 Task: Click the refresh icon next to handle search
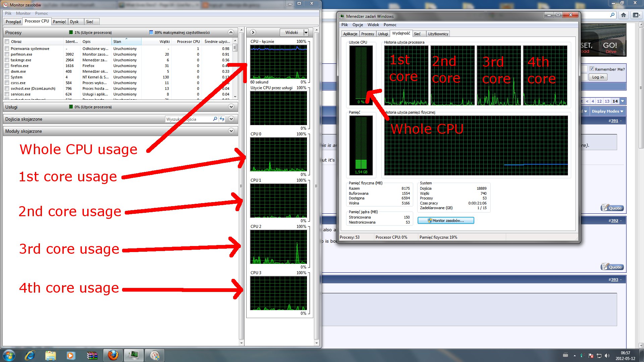[222, 119]
